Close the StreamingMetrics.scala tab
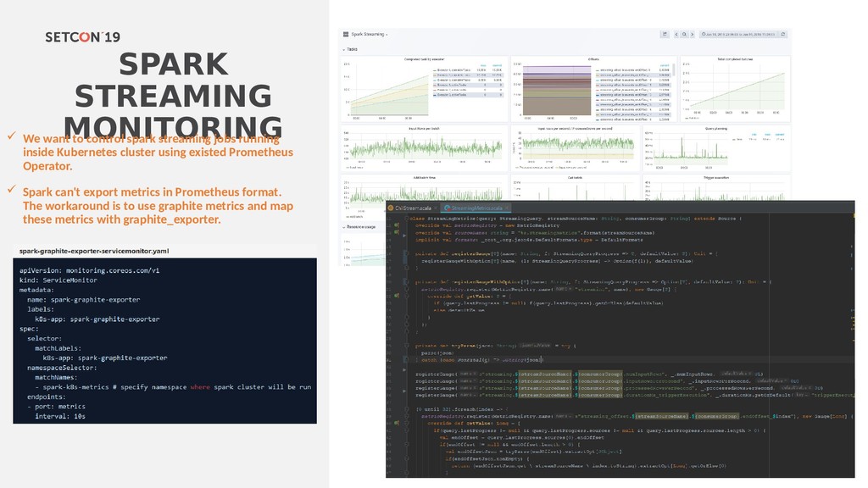 [507, 208]
